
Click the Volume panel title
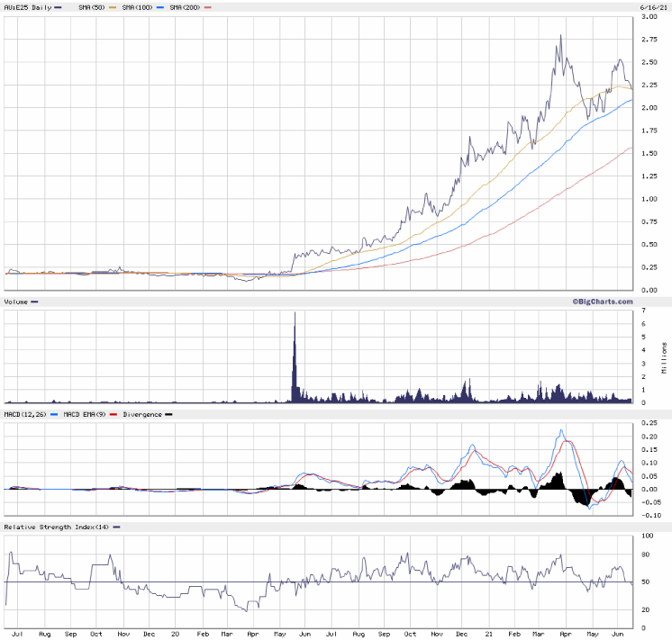[17, 302]
